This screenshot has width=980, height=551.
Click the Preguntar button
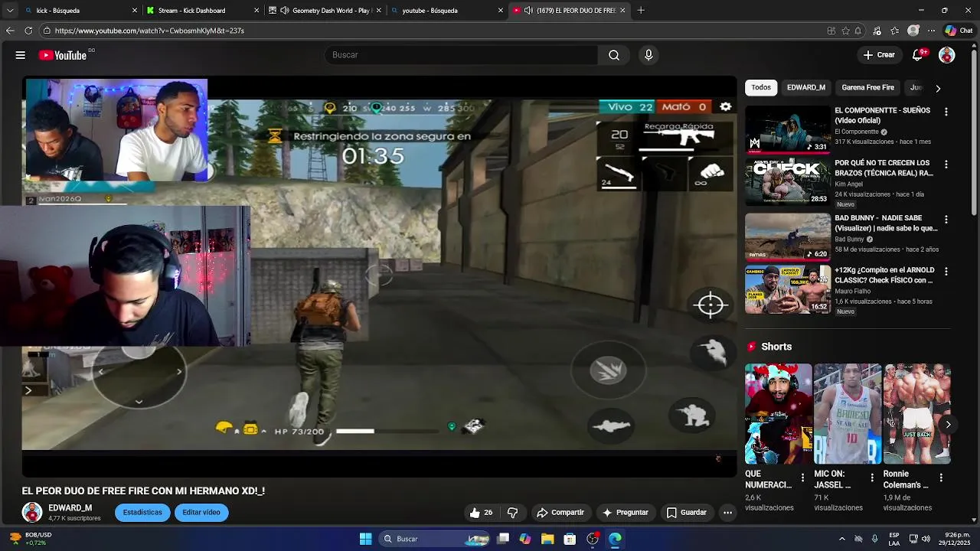point(626,513)
